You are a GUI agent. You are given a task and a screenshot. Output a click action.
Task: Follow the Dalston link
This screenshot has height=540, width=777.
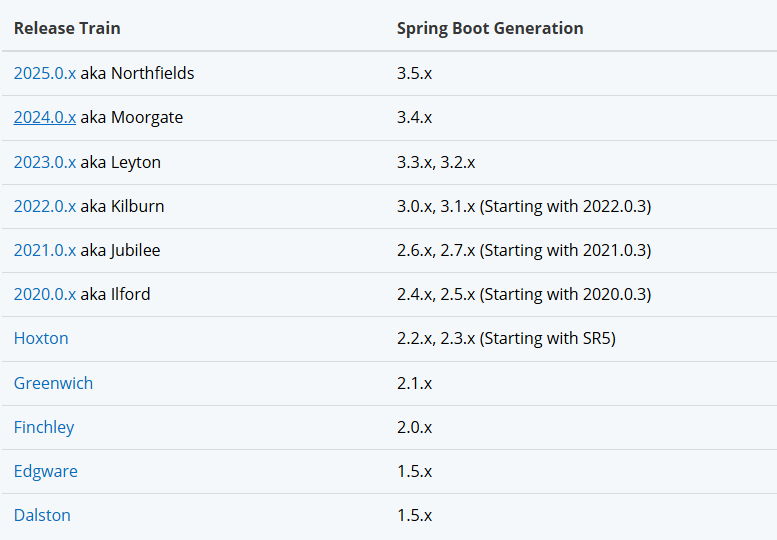[42, 515]
